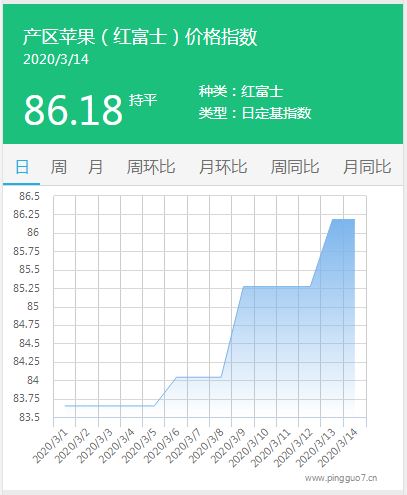Click the 种类：红富士 label
The width and height of the screenshot is (407, 495).
(241, 91)
